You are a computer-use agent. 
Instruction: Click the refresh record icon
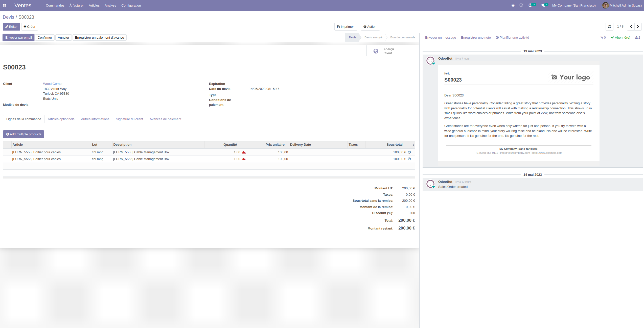click(x=609, y=27)
